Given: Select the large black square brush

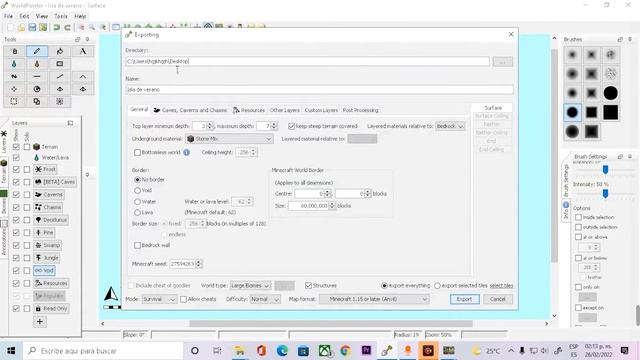Looking at the screenshot, I should 611,112.
